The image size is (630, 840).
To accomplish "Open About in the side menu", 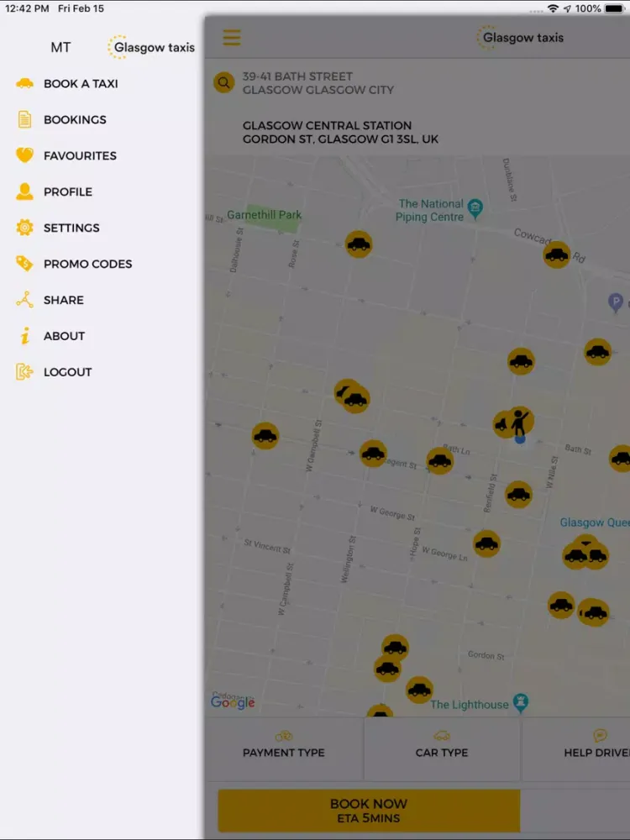I will 65,336.
